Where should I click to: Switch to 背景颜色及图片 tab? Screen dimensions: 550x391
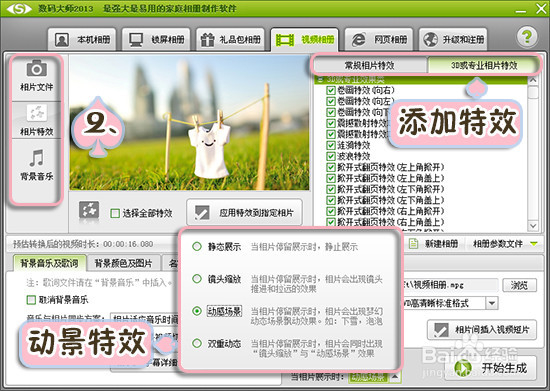(x=123, y=263)
